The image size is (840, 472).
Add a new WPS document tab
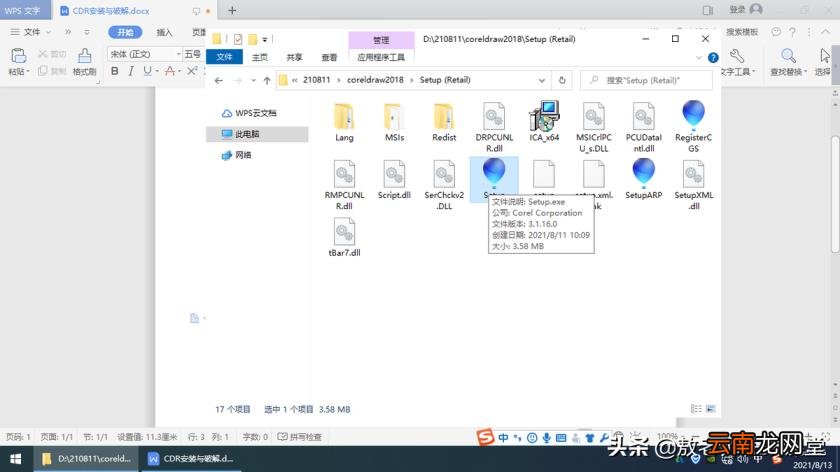tap(232, 10)
